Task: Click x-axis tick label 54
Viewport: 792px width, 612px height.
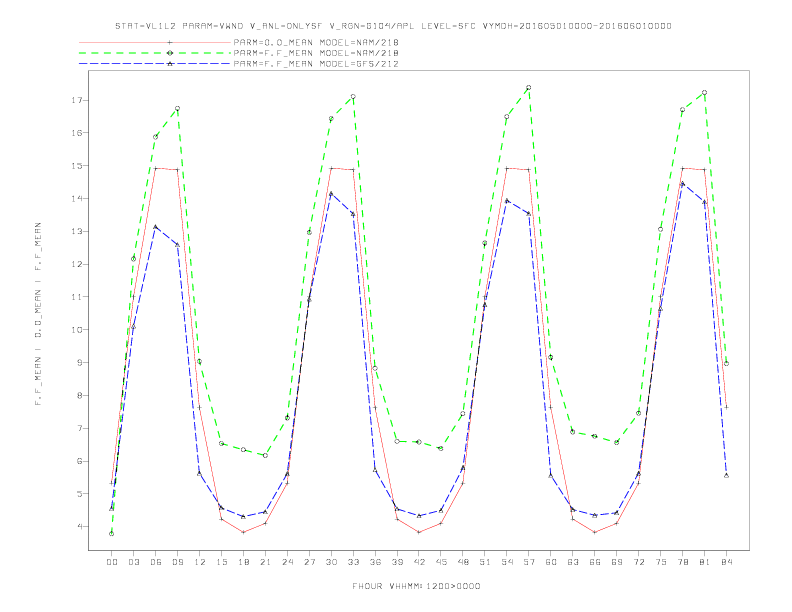Action: [507, 562]
